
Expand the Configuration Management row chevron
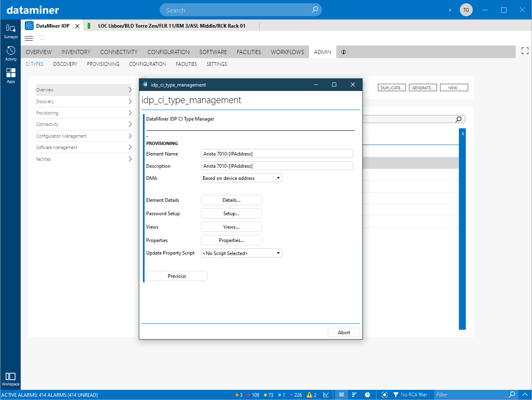tap(130, 136)
